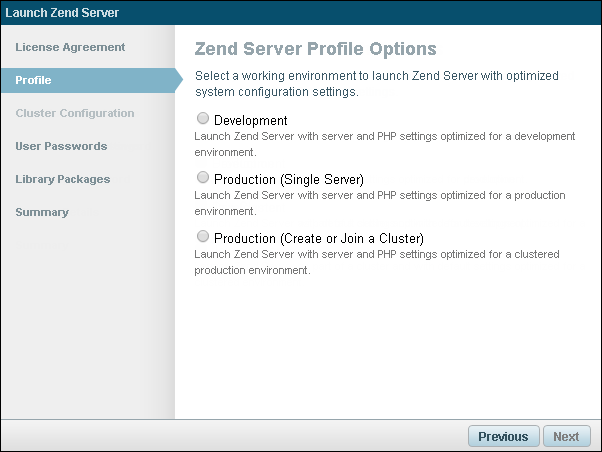Open the License Agreement step
This screenshot has height=452, width=602.
(70, 47)
